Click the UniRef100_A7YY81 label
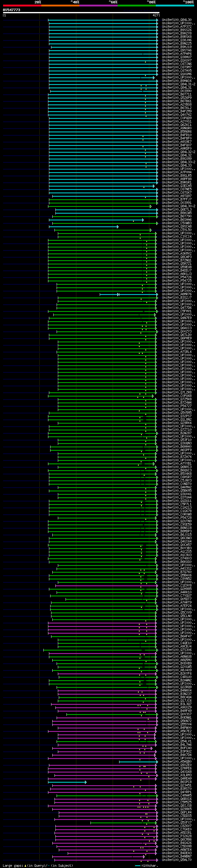 [x=177, y=464]
